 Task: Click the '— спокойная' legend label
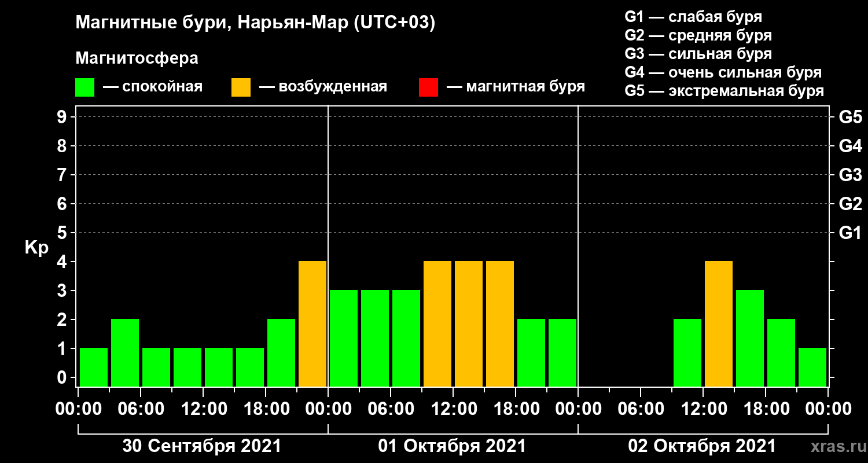point(153,87)
